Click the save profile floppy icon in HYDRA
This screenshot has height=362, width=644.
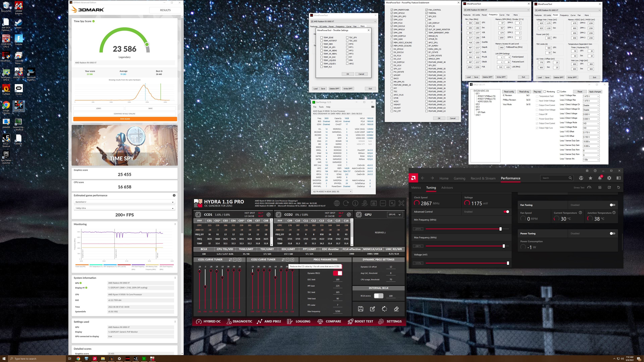(361, 309)
